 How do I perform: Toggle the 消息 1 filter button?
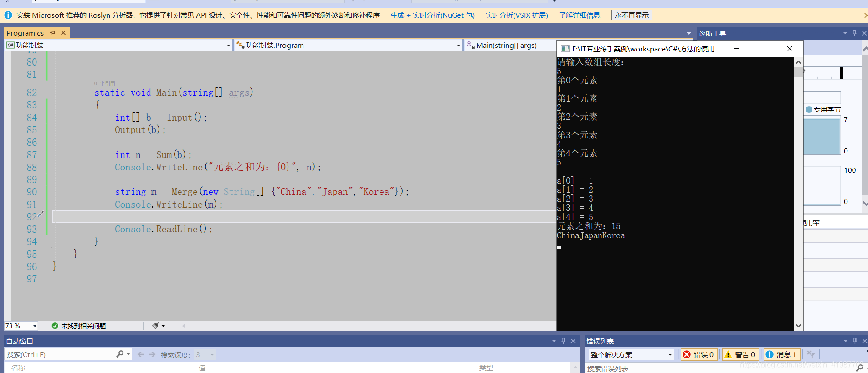pyautogui.click(x=781, y=354)
